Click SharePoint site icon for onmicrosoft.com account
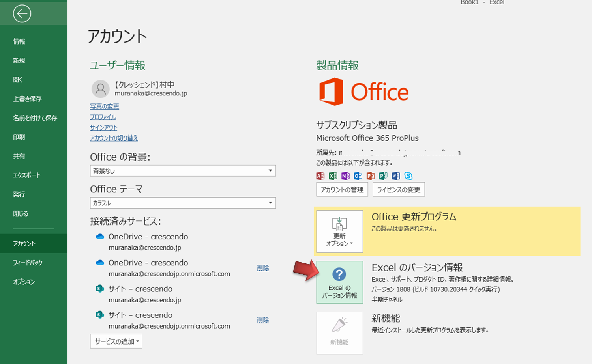Screen dimensions: 592x364 [x=100, y=315]
